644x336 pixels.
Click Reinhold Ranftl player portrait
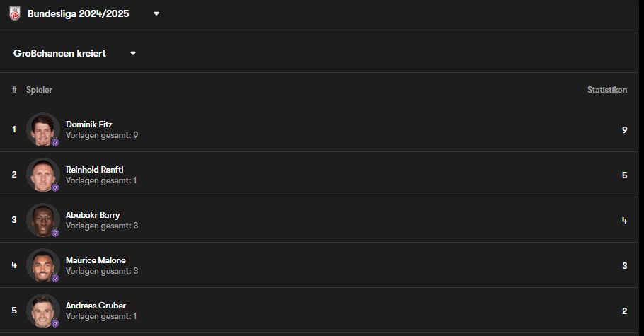tap(43, 175)
